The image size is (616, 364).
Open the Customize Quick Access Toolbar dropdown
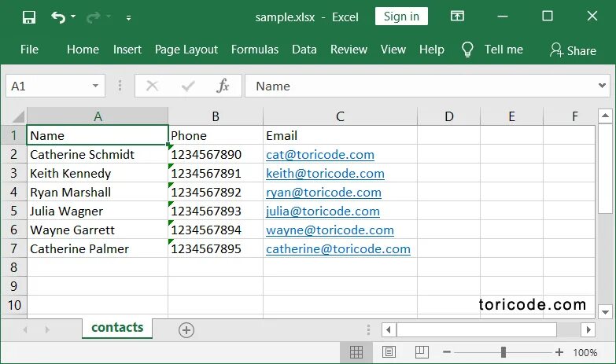click(128, 17)
